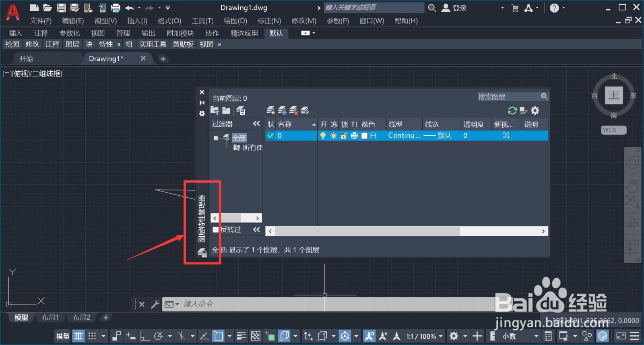Open the 格式(O) menu

tap(169, 21)
